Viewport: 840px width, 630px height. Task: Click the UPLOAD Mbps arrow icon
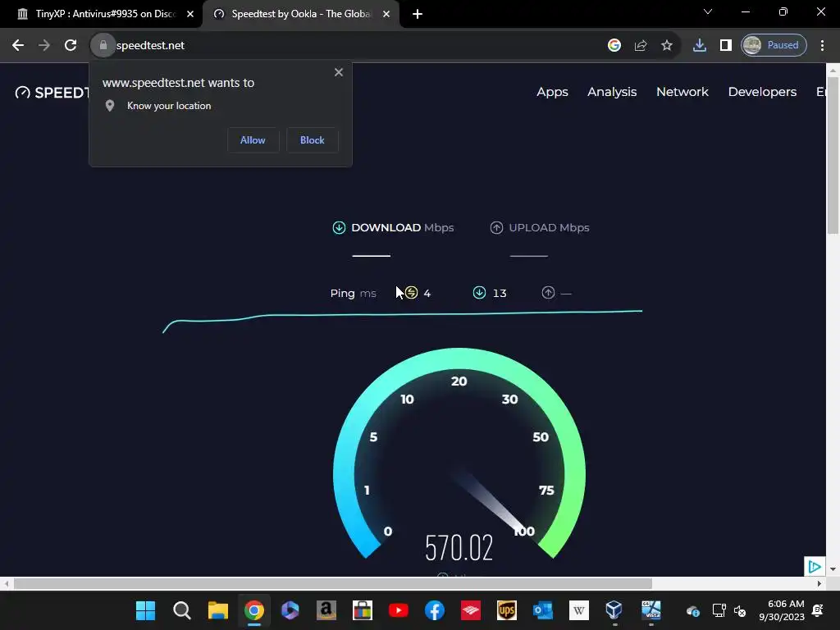(x=496, y=228)
